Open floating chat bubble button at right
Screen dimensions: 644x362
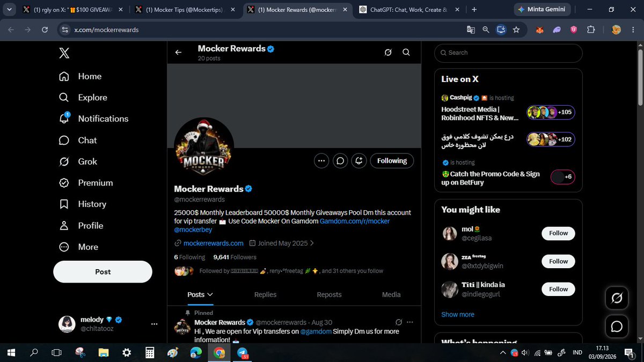coord(617,326)
